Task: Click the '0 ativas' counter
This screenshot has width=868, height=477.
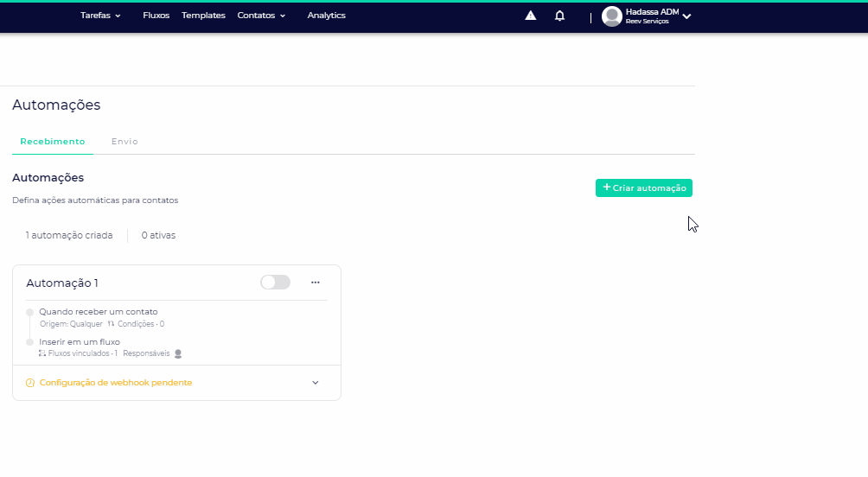Action: point(158,235)
